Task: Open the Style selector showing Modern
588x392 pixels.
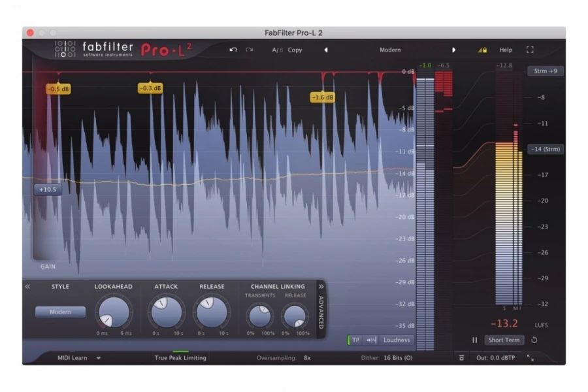Action: [x=60, y=312]
